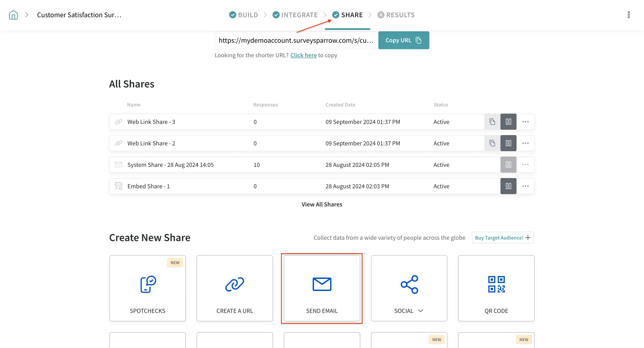Copy link for Web Link Share - 3
The height and width of the screenshot is (348, 644).
(x=492, y=122)
